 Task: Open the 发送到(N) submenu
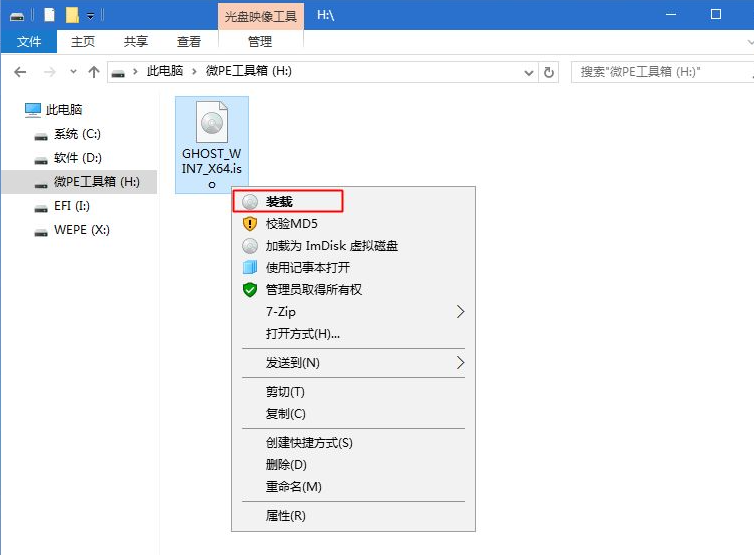tap(353, 363)
